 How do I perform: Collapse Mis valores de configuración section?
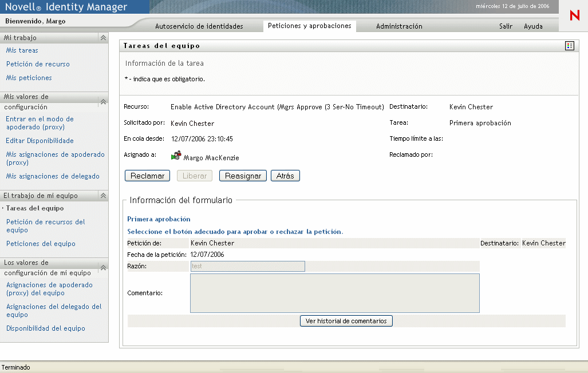103,102
